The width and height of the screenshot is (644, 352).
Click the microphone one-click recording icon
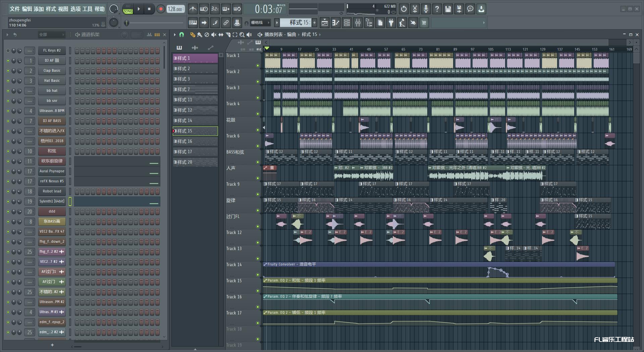426,9
